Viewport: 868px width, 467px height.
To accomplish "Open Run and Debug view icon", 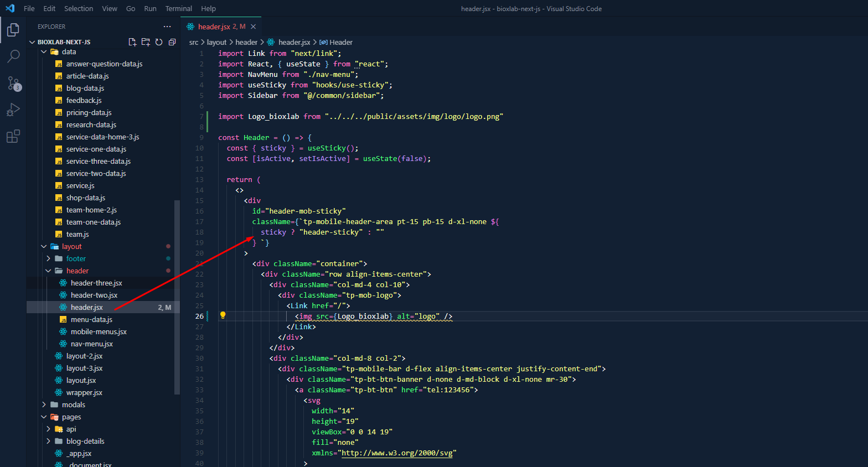I will tap(13, 110).
